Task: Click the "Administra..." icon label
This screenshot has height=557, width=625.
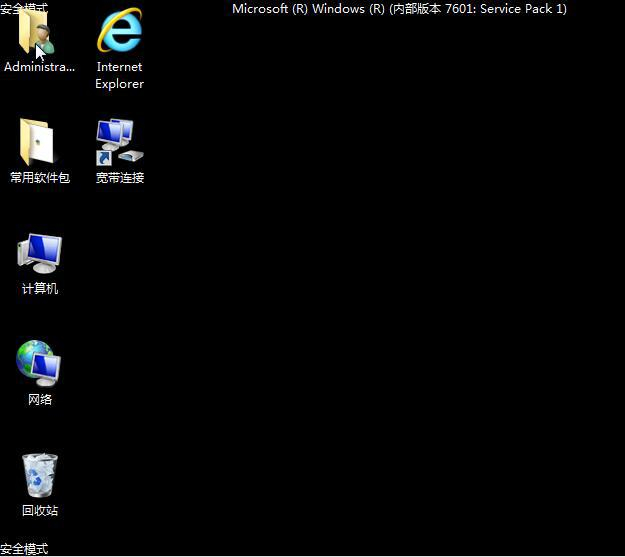Action: (x=39, y=67)
